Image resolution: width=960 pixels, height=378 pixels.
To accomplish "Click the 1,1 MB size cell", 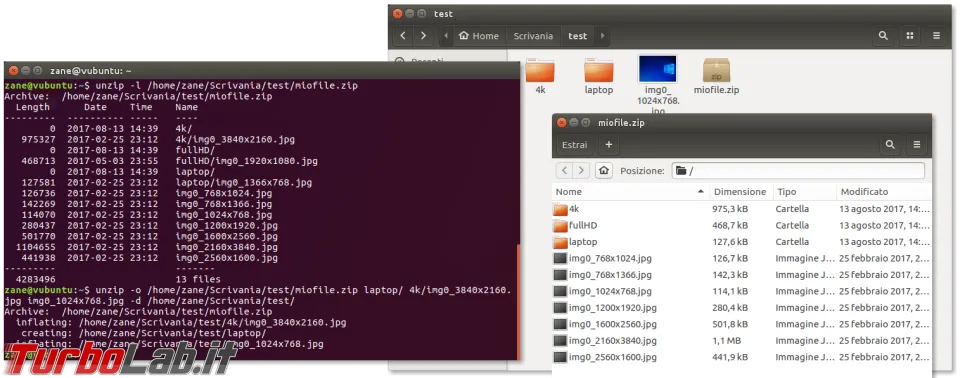I will [x=727, y=341].
